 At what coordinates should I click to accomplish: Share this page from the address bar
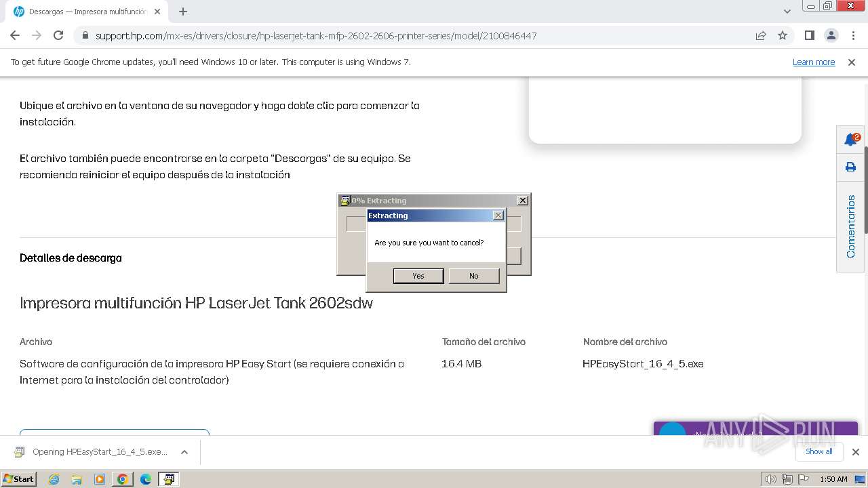(x=761, y=35)
